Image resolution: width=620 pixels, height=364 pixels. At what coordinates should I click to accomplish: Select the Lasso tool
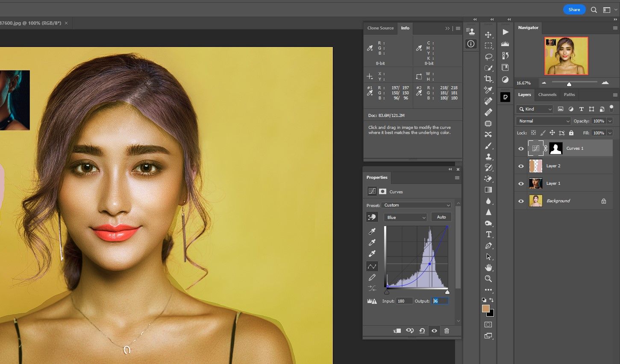coord(488,57)
